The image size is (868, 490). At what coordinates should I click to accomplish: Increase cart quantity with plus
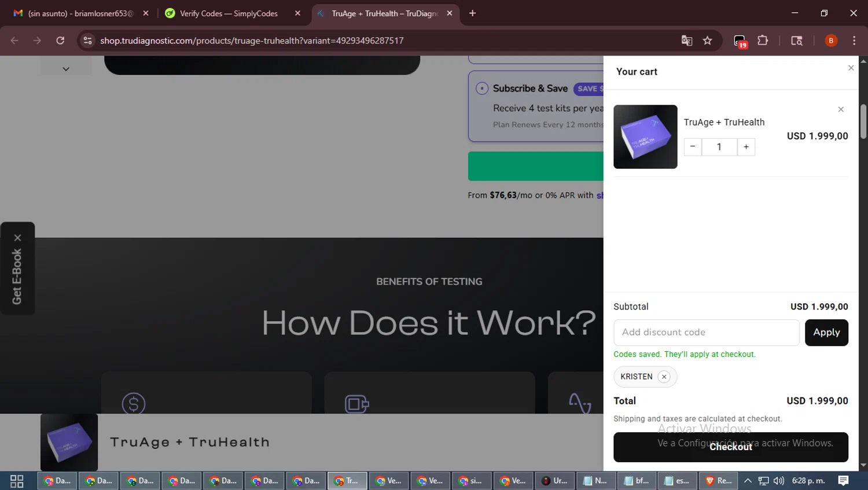[746, 147]
